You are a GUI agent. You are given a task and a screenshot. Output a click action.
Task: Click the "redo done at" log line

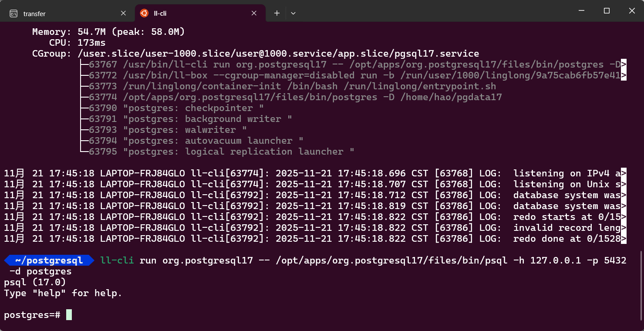(x=315, y=239)
